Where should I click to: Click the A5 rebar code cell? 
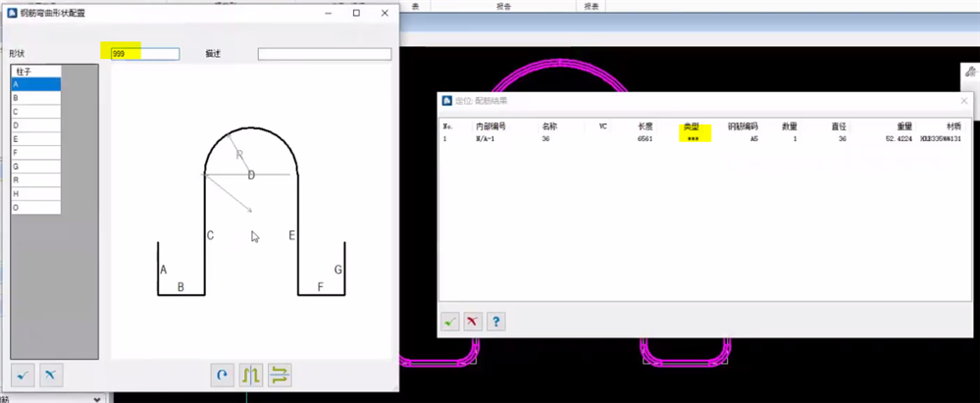[x=753, y=138]
